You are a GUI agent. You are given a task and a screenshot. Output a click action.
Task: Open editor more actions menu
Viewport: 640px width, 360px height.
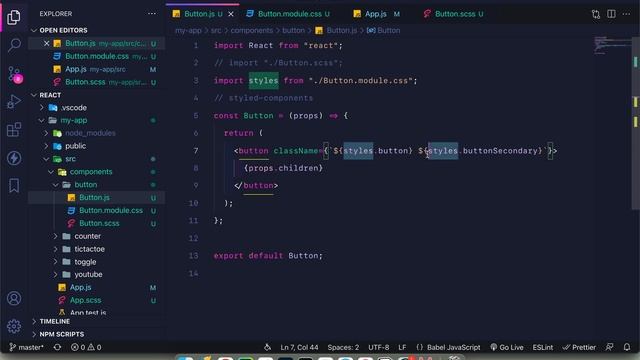click(x=626, y=14)
